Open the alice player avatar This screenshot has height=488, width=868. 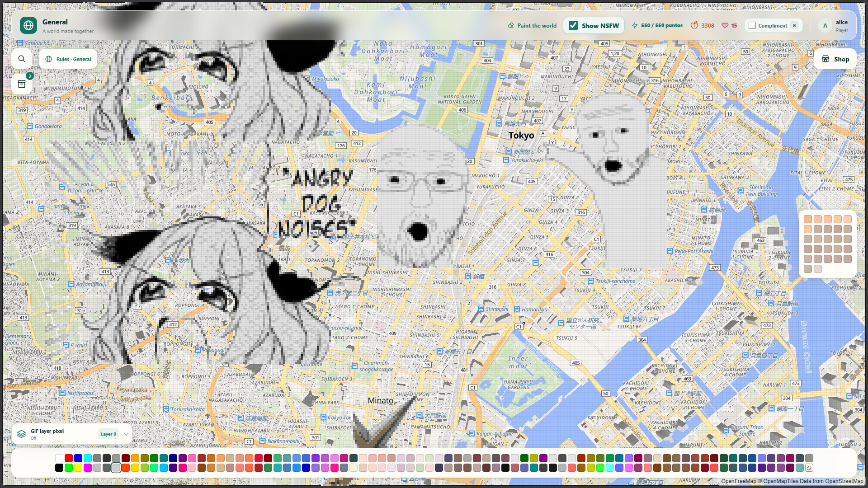(x=825, y=26)
